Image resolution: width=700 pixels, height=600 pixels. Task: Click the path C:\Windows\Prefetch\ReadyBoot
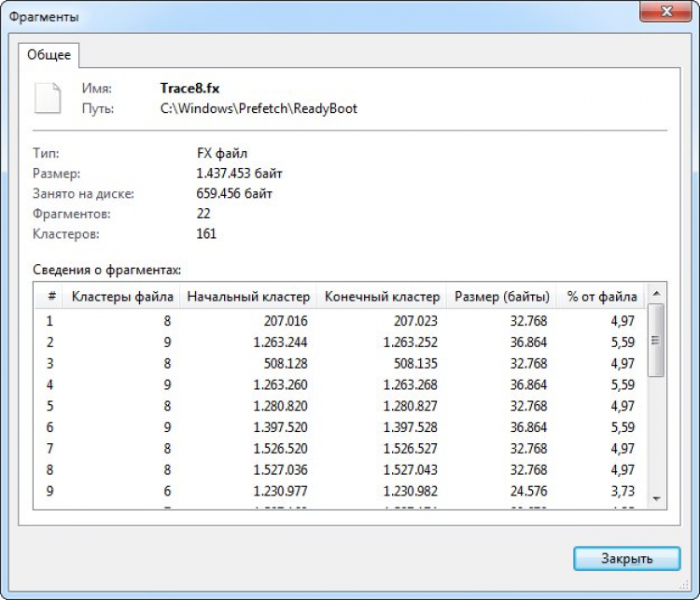tap(259, 108)
